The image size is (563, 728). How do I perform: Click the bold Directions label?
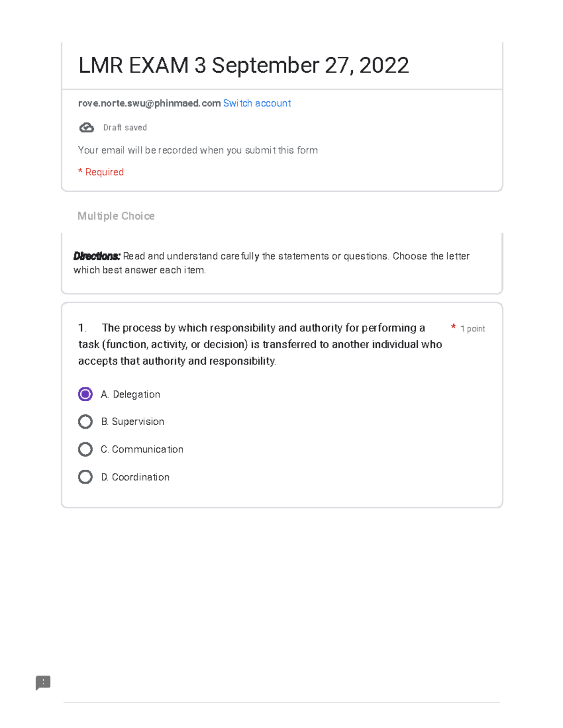pyautogui.click(x=97, y=256)
